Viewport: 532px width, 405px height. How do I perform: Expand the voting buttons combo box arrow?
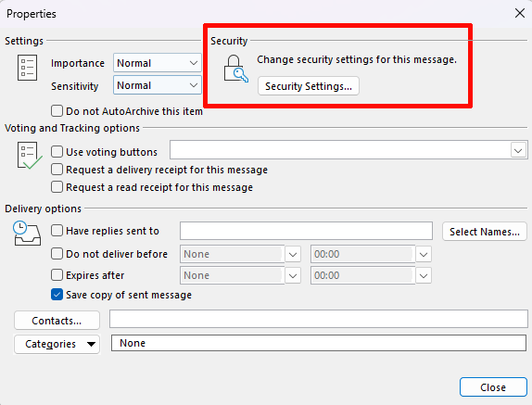point(518,150)
